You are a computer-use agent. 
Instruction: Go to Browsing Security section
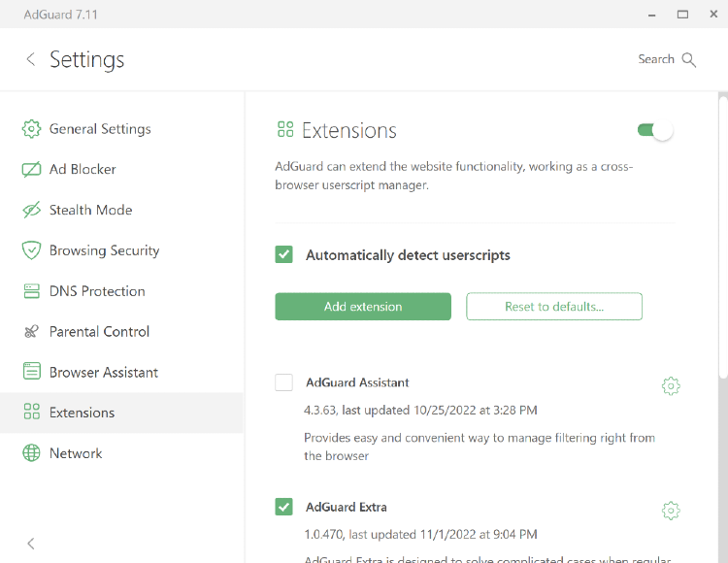click(x=121, y=250)
